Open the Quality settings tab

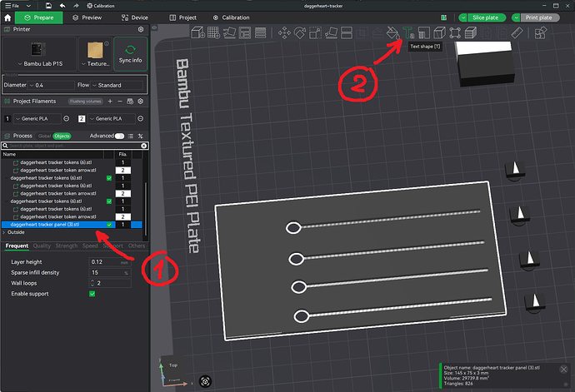point(42,246)
